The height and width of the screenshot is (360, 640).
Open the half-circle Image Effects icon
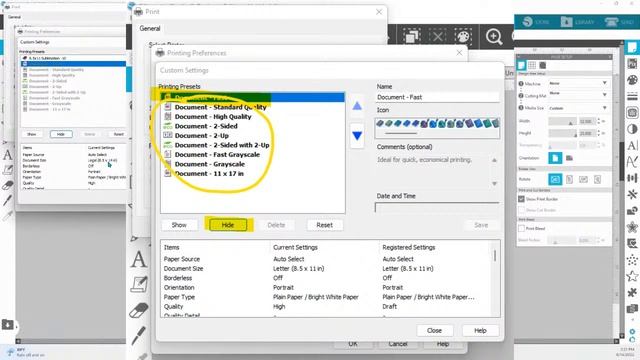[632, 129]
